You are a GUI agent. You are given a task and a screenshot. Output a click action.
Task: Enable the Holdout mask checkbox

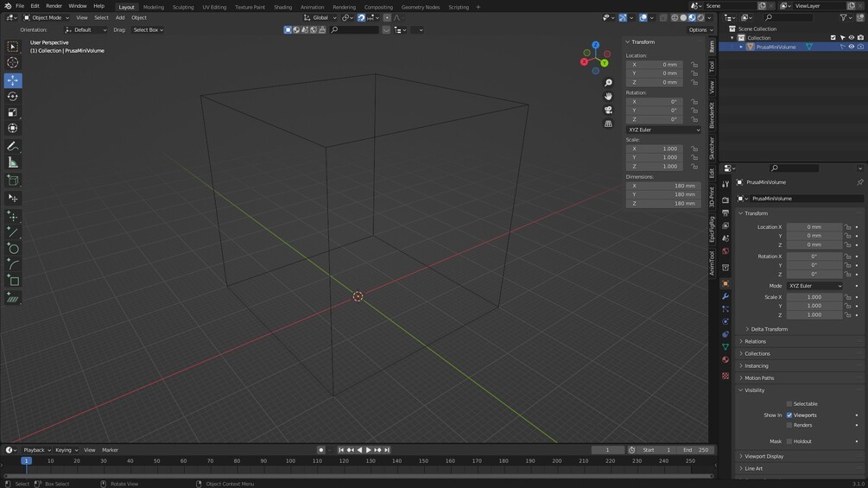point(789,441)
